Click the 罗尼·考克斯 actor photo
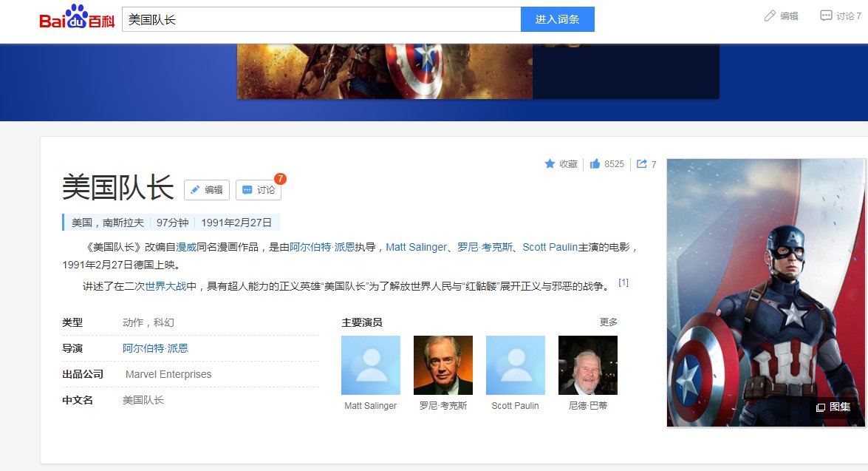 click(442, 365)
